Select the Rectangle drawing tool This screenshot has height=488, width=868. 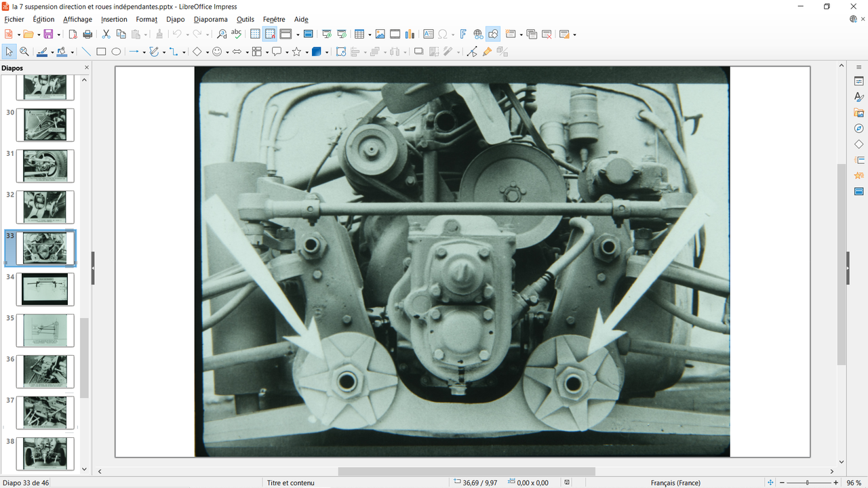click(101, 52)
